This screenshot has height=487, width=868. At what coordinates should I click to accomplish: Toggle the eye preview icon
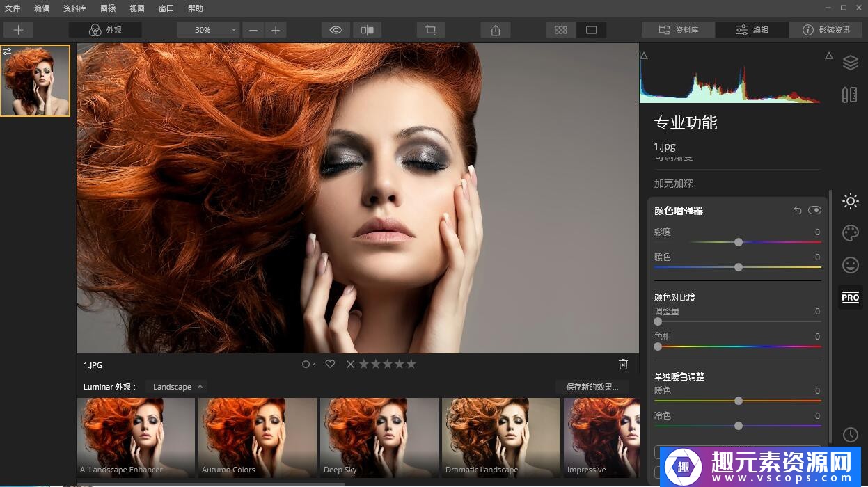pos(336,30)
